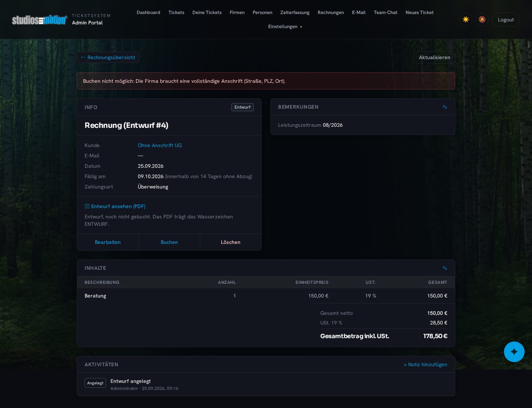Click the Angelegt activity badge
Image resolution: width=532 pixels, height=408 pixels.
pos(95,383)
